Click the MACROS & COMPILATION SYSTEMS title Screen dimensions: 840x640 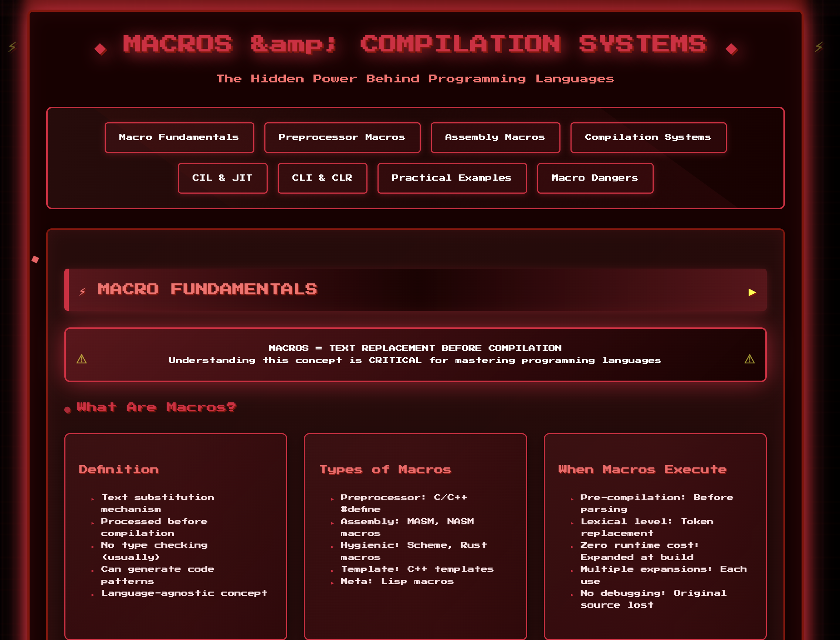pyautogui.click(x=416, y=44)
